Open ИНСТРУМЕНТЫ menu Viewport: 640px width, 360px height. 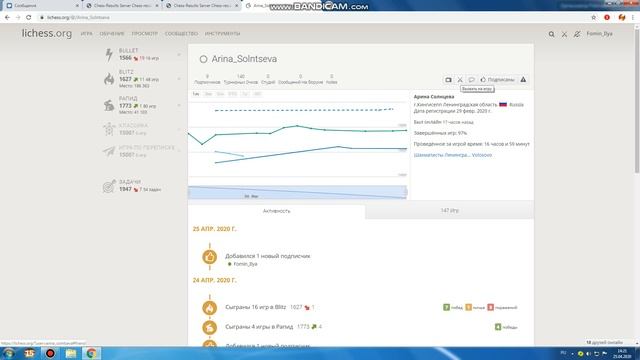[222, 34]
